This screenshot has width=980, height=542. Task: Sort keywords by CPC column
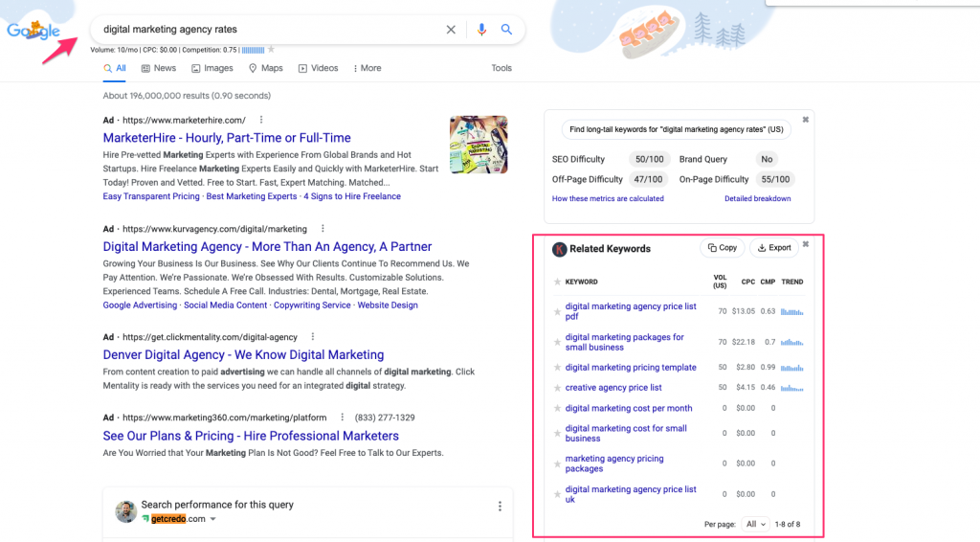[748, 282]
